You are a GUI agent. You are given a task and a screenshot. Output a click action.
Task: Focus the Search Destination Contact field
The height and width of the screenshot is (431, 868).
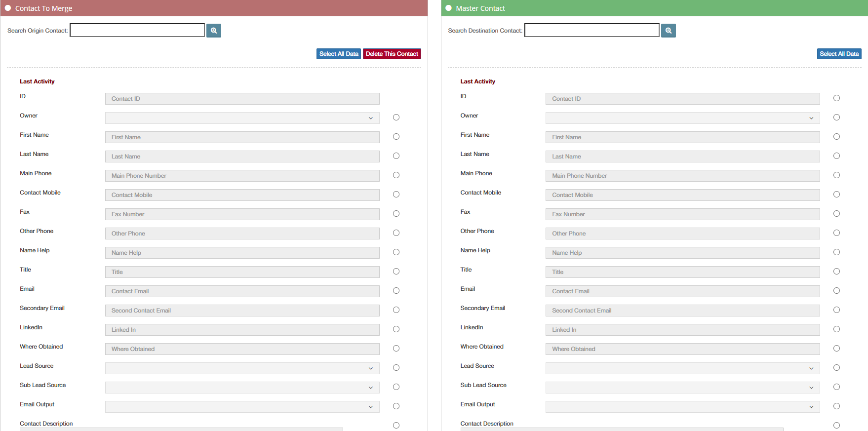pos(592,30)
